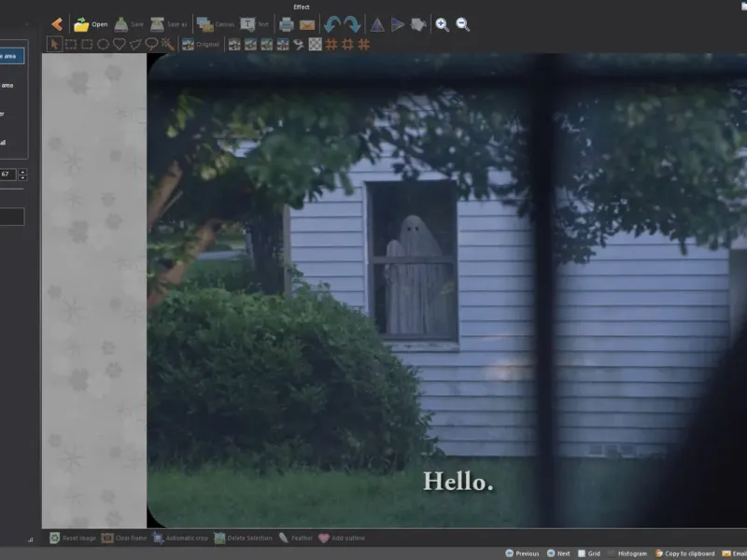Open an image file
This screenshot has height=560, width=747.
[x=91, y=24]
